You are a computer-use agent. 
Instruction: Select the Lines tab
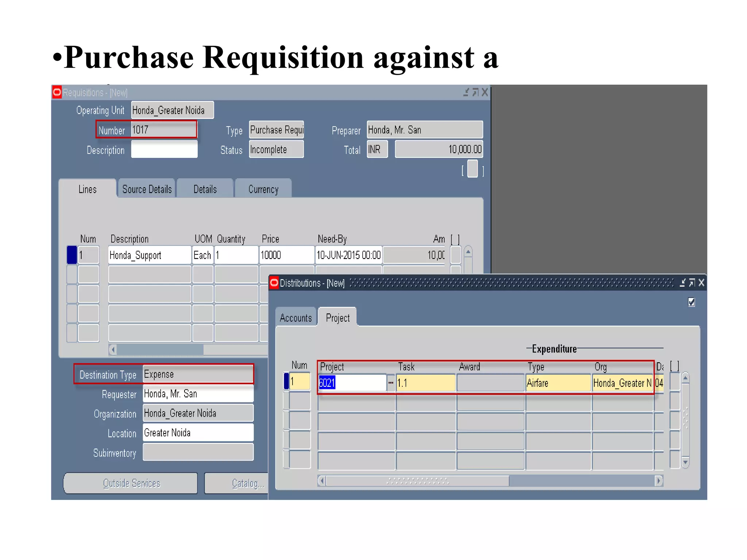pyautogui.click(x=88, y=189)
